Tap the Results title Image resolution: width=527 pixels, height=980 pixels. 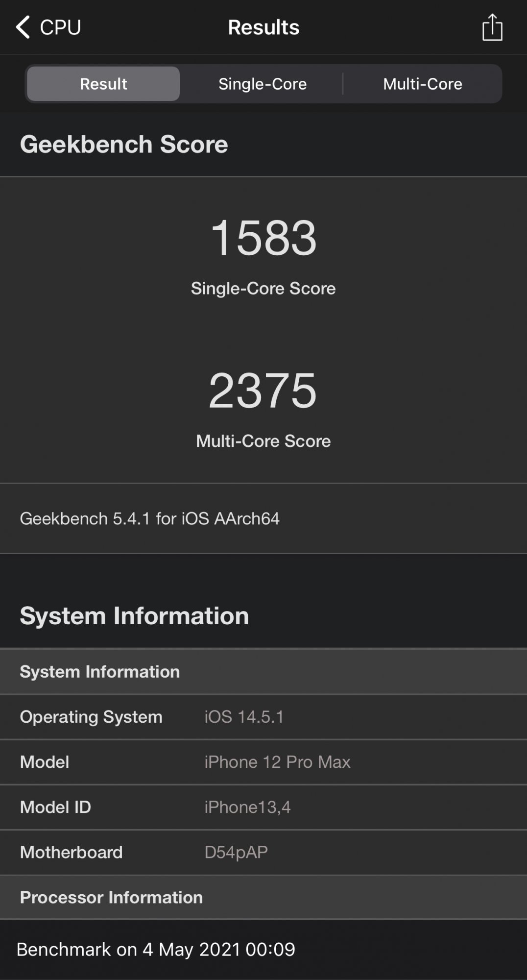click(263, 27)
